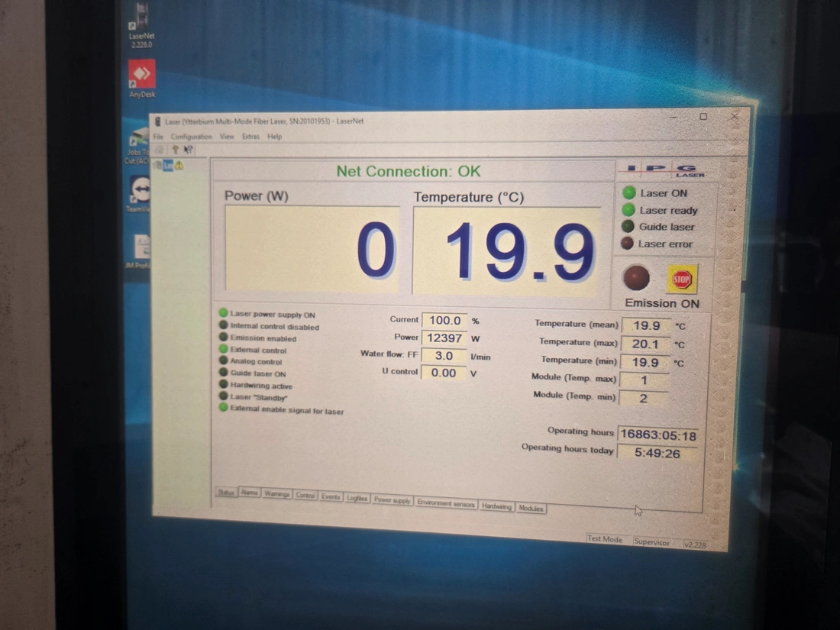
Task: Open the AnyDesk desktop shortcut
Action: [142, 76]
